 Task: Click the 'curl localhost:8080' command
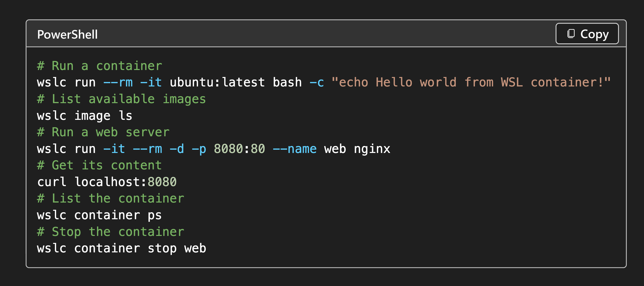click(x=107, y=182)
